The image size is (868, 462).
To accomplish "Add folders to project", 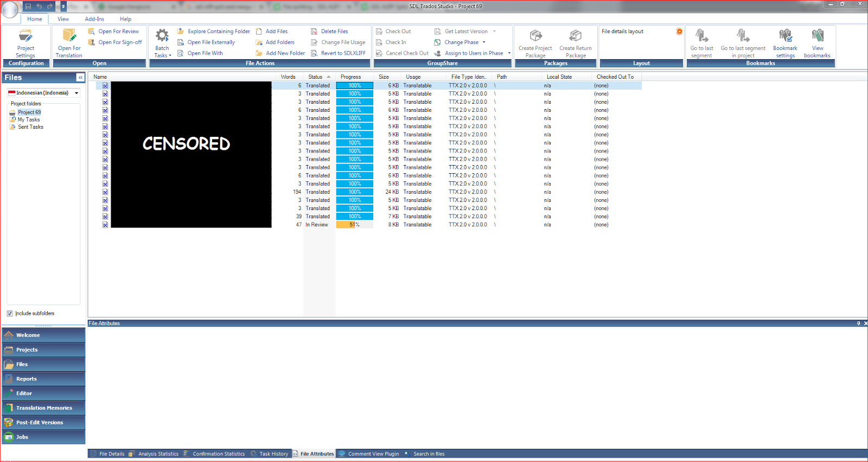I will tap(275, 42).
